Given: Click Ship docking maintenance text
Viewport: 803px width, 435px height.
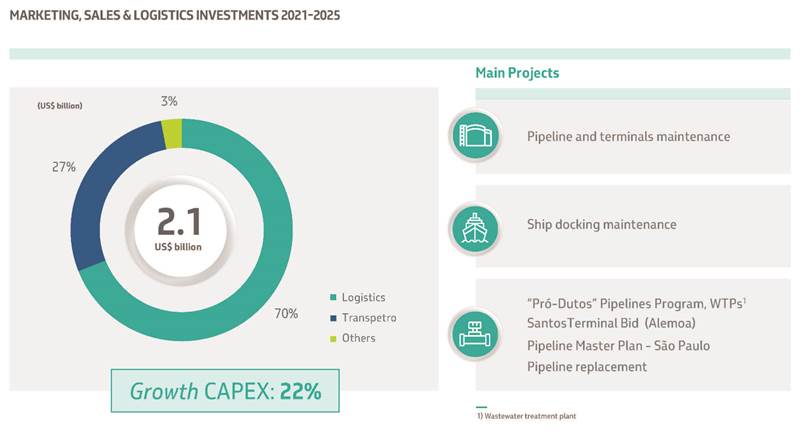Looking at the screenshot, I should tap(601, 225).
